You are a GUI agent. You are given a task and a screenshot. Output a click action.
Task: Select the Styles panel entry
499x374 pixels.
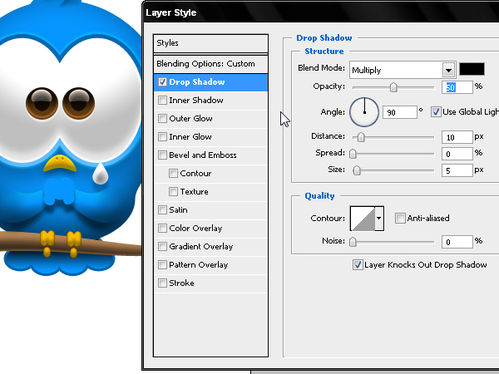pyautogui.click(x=211, y=43)
